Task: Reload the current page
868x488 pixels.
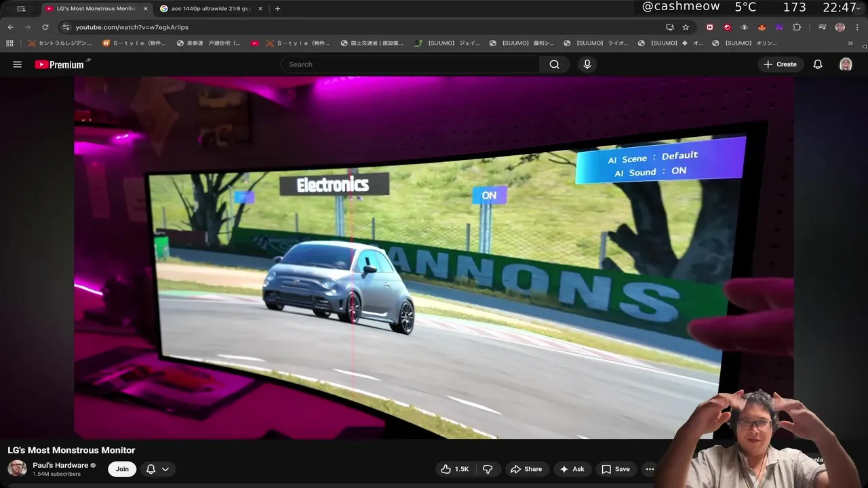Action: 45,27
